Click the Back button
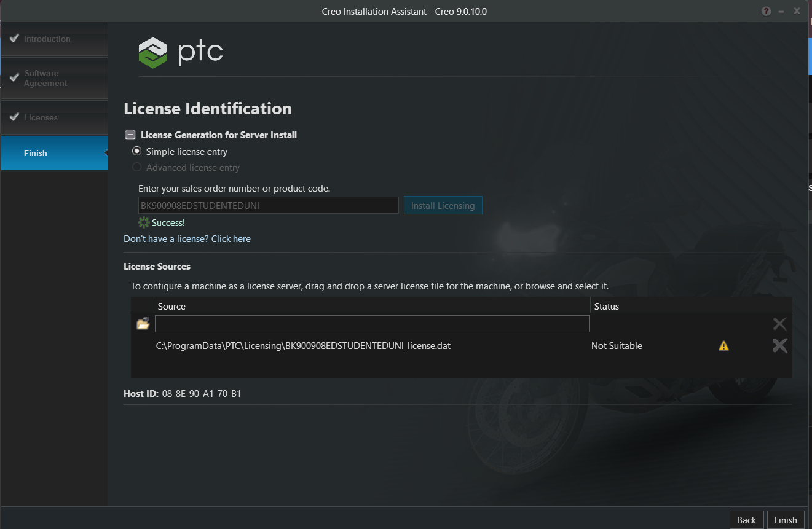The width and height of the screenshot is (812, 529). (x=746, y=519)
